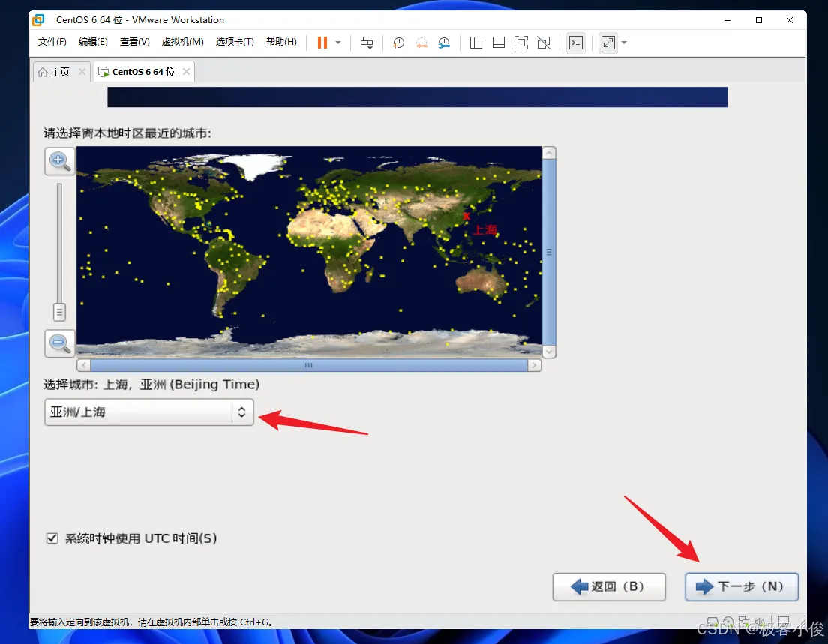Viewport: 828px width, 644px height.
Task: Open the 虚拟机(M) menu
Action: point(183,42)
